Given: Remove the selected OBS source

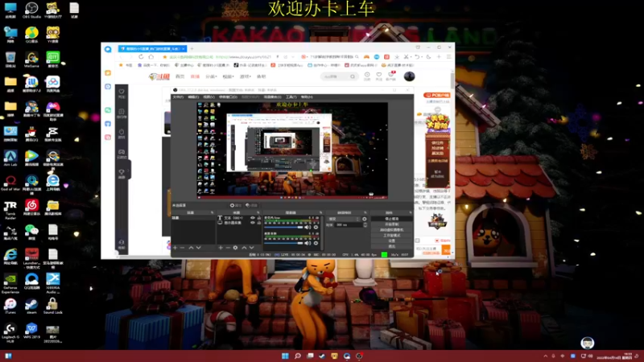Looking at the screenshot, I should point(228,248).
